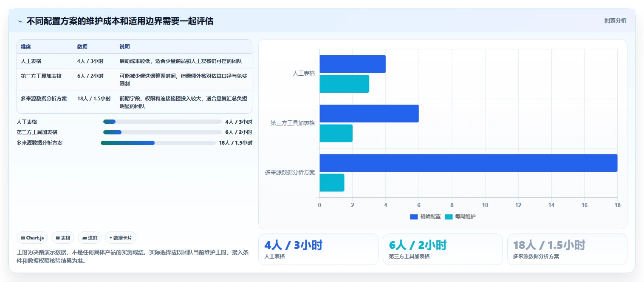Screen dimensions: 644x282
Task: Click the 维度 column header
Action: [26, 47]
